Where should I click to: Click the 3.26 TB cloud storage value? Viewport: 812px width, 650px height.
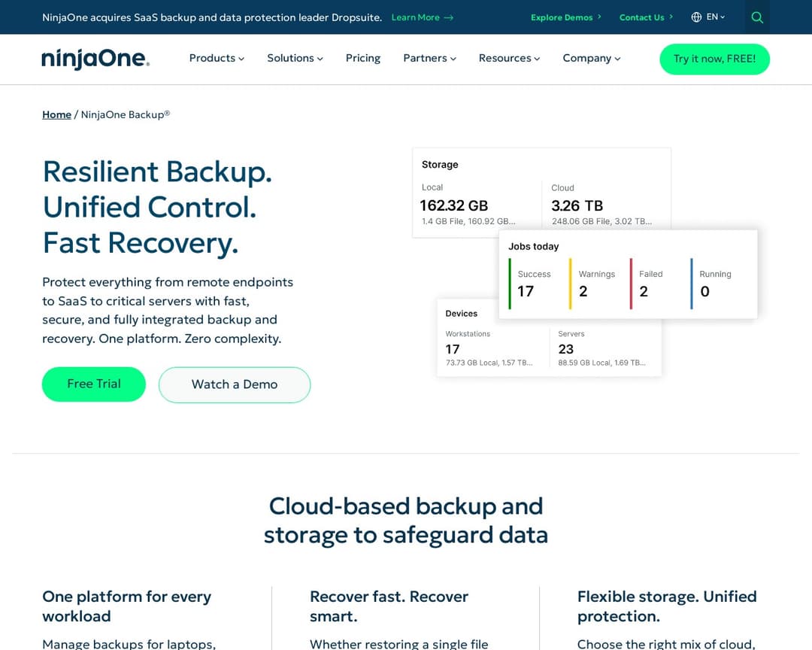pos(577,206)
